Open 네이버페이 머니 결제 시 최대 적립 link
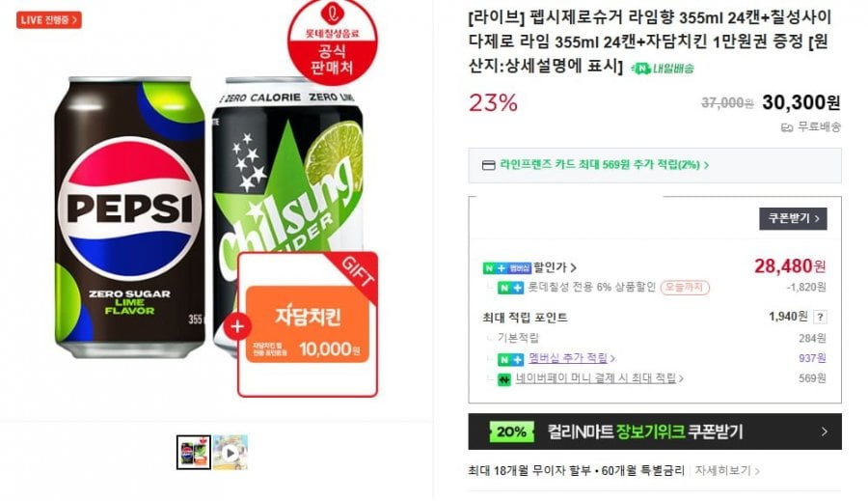The width and height of the screenshot is (868, 501). coord(599,378)
